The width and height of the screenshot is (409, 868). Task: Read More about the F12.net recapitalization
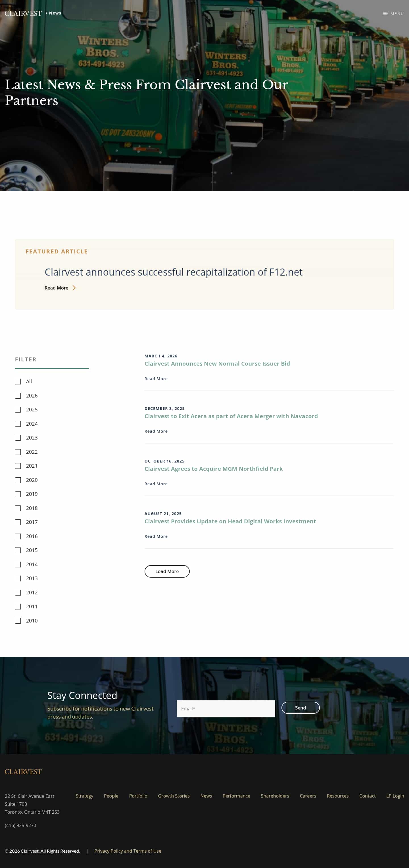(57, 288)
